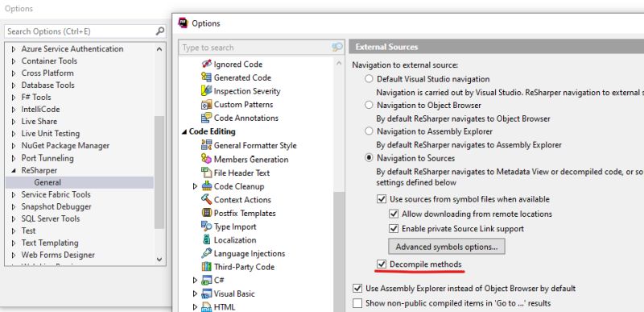Expand the Code Cleanup tree node
Viewport: 644px width, 312px height.
(195, 186)
